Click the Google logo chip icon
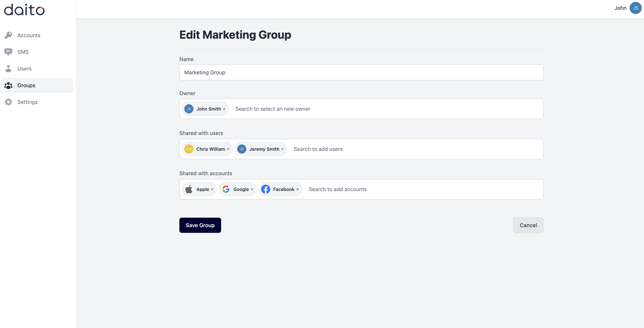 tap(226, 189)
